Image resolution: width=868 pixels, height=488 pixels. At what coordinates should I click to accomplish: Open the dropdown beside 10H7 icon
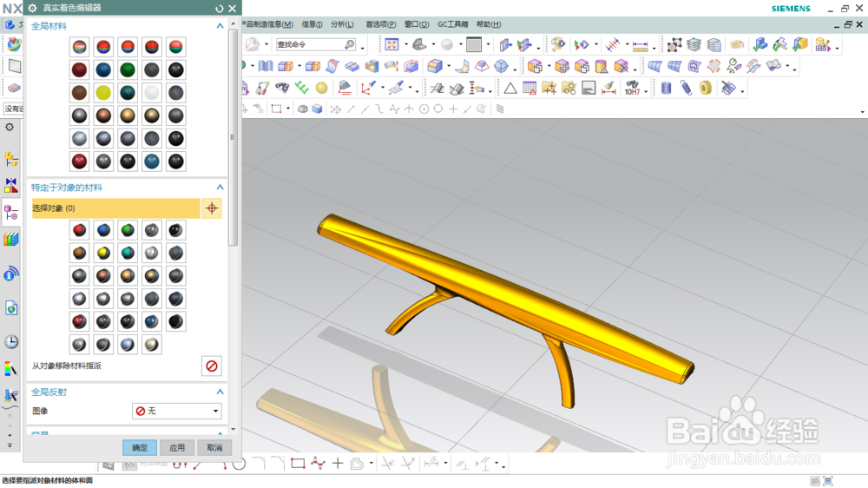click(x=646, y=90)
